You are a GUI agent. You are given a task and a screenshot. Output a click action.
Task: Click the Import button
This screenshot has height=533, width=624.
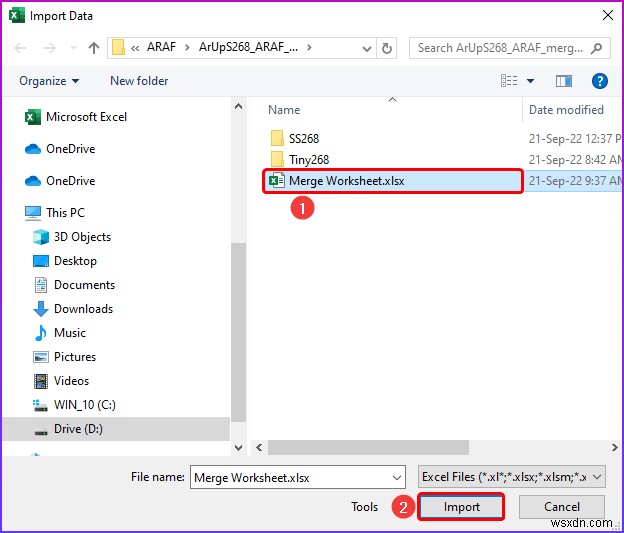click(x=461, y=507)
